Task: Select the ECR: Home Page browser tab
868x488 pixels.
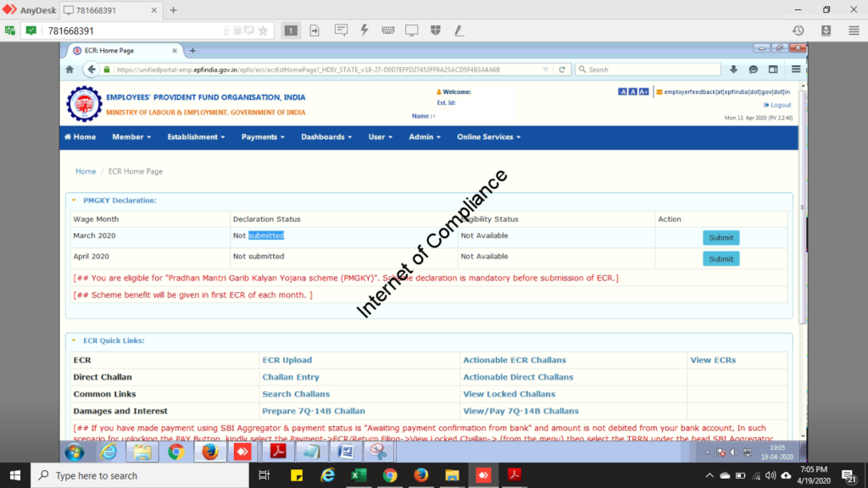Action: point(125,50)
